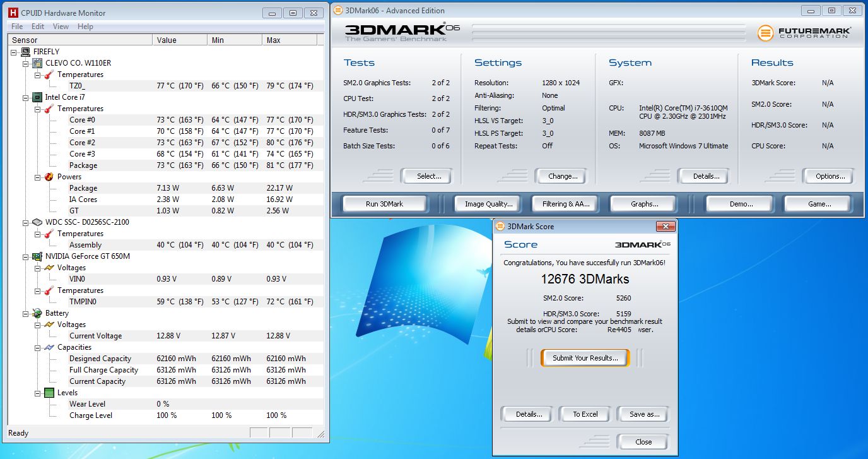Collapse the Battery node
The image size is (868, 459).
click(x=26, y=313)
